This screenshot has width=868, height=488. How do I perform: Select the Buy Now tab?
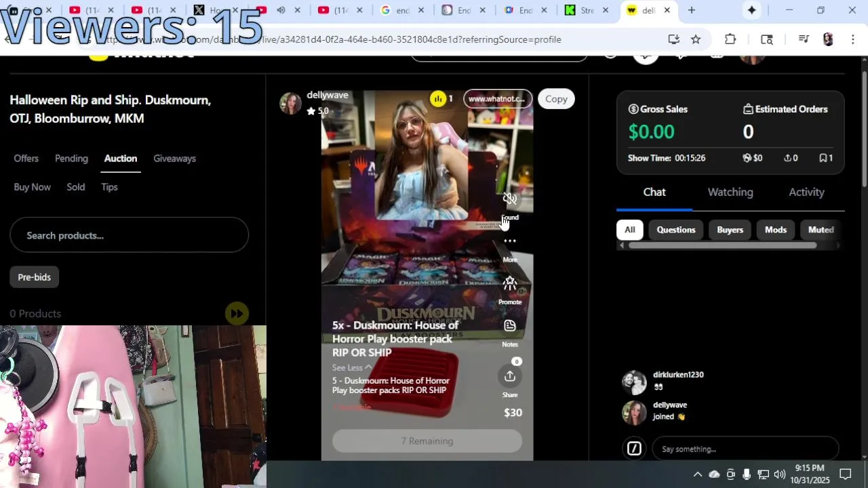(32, 187)
